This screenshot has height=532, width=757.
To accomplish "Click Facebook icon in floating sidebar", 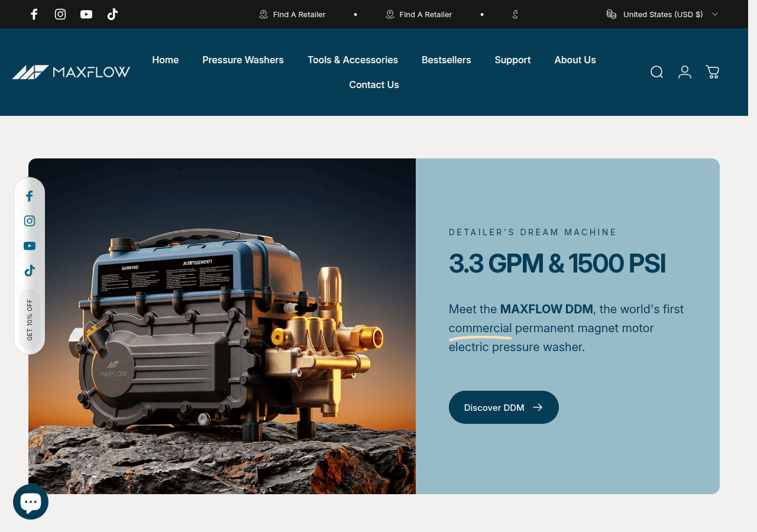I will click(30, 196).
